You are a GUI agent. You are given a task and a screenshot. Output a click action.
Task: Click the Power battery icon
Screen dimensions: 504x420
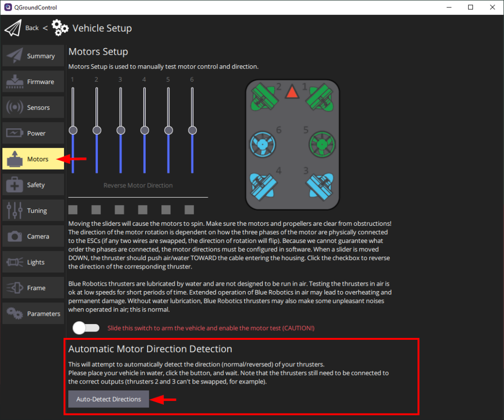coord(14,133)
